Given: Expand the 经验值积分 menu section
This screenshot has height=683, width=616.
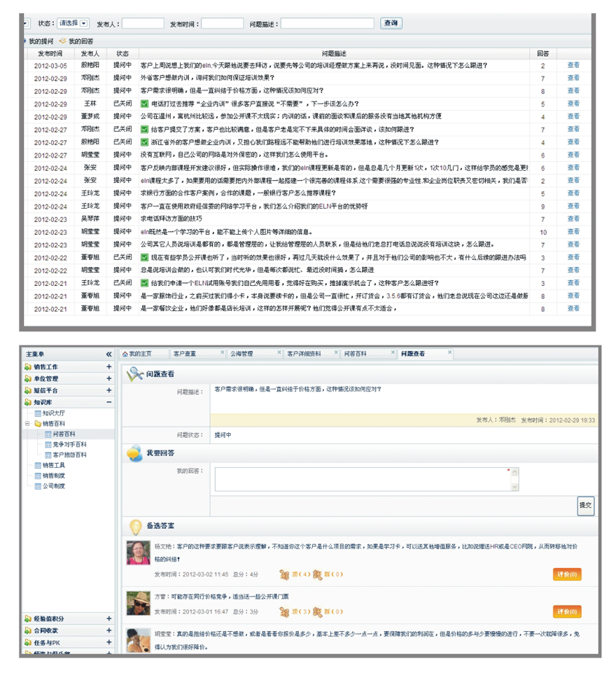Looking at the screenshot, I should pos(108,619).
